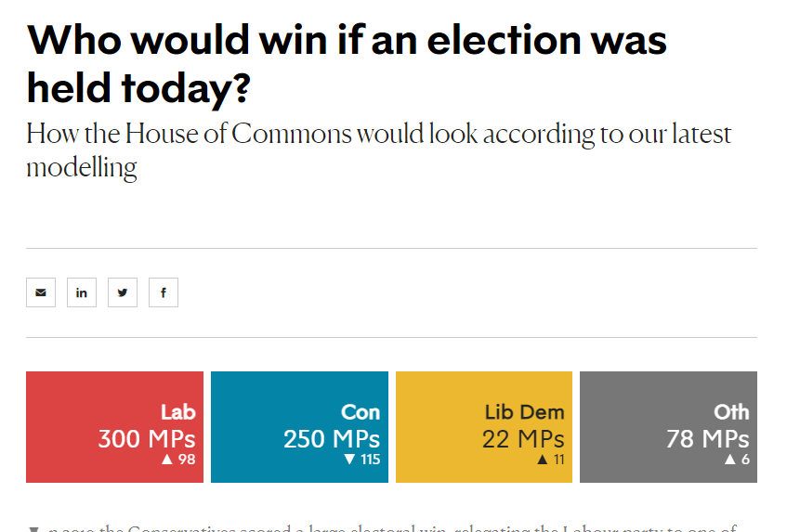Click the "250 MPs" Conservative figure
Viewport: 800px width, 532px height.
click(x=332, y=439)
